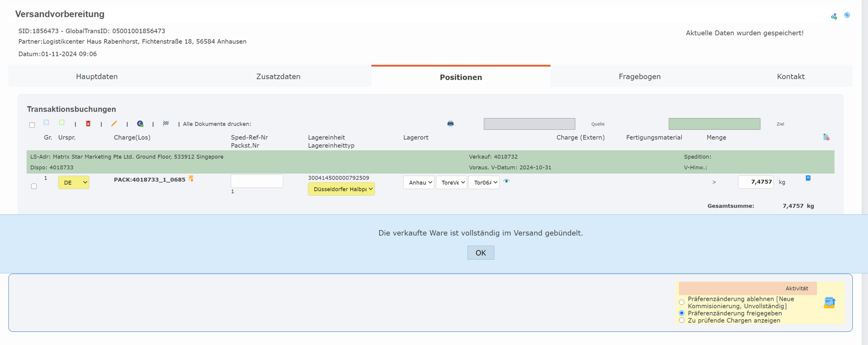The height and width of the screenshot is (345, 868).
Task: Expand the Düsseldorfer Halbpalette storage type dropdown
Action: tap(341, 189)
